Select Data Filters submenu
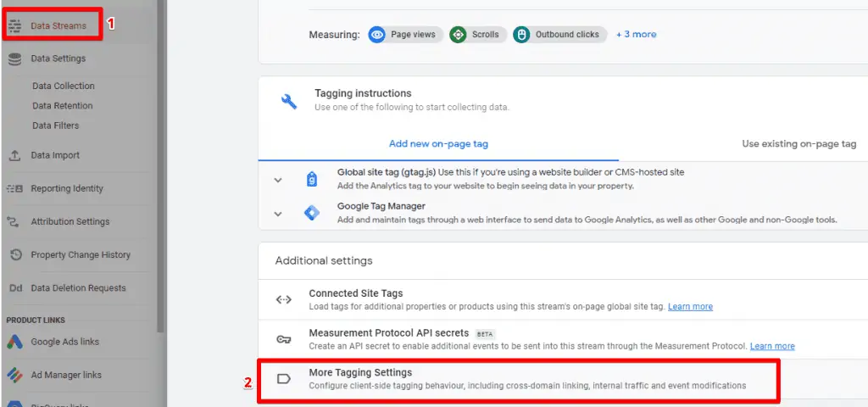 tap(55, 125)
